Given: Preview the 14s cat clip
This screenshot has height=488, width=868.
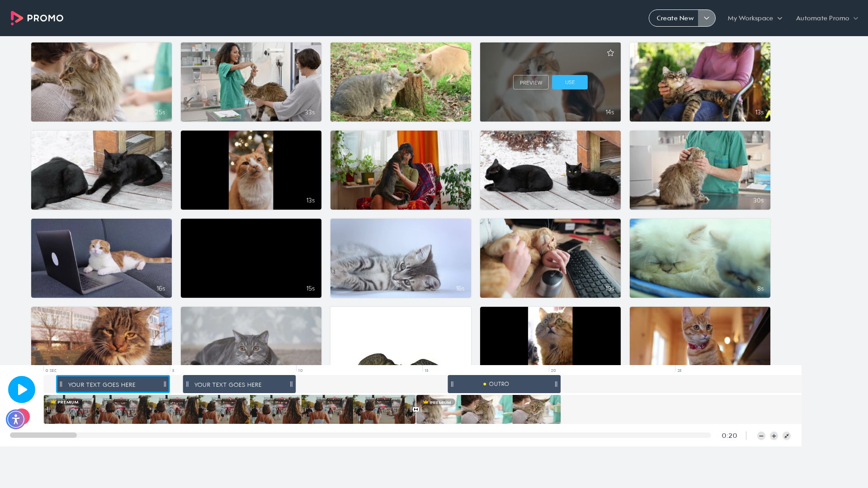Looking at the screenshot, I should (531, 82).
